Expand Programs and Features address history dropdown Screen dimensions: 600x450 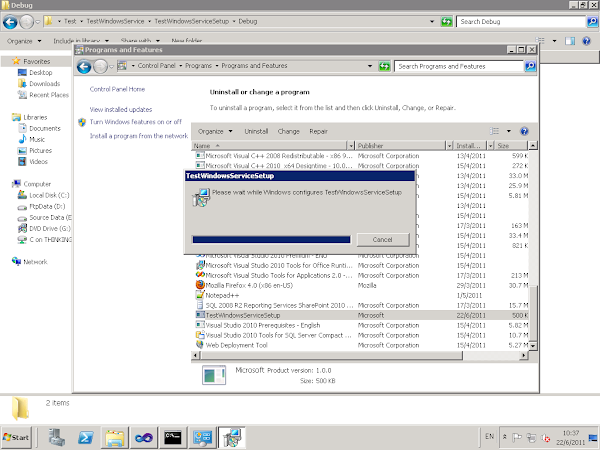(370, 66)
